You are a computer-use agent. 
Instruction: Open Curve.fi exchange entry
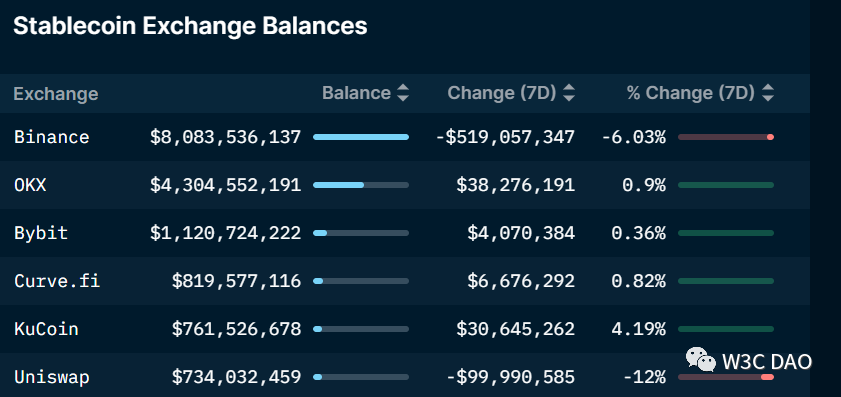pyautogui.click(x=57, y=281)
